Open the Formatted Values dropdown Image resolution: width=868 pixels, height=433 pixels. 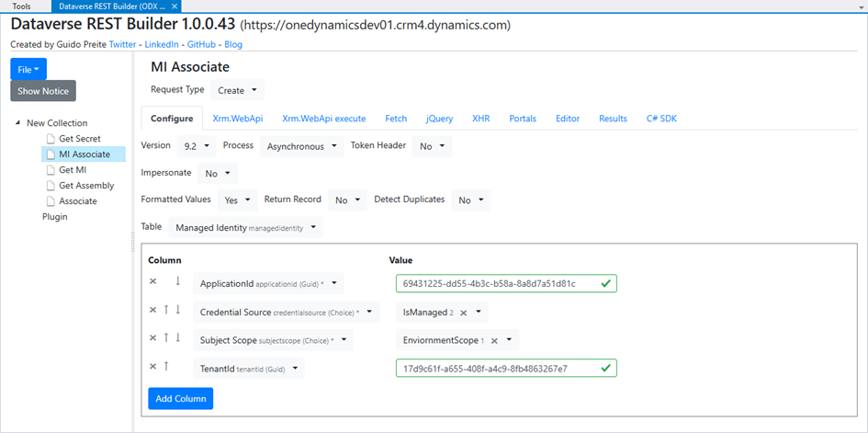pos(238,200)
